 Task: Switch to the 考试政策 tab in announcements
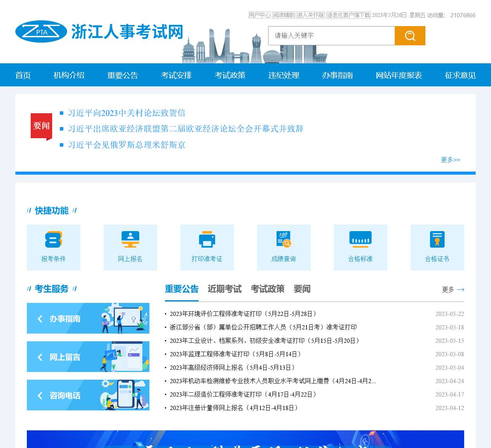[267, 289]
